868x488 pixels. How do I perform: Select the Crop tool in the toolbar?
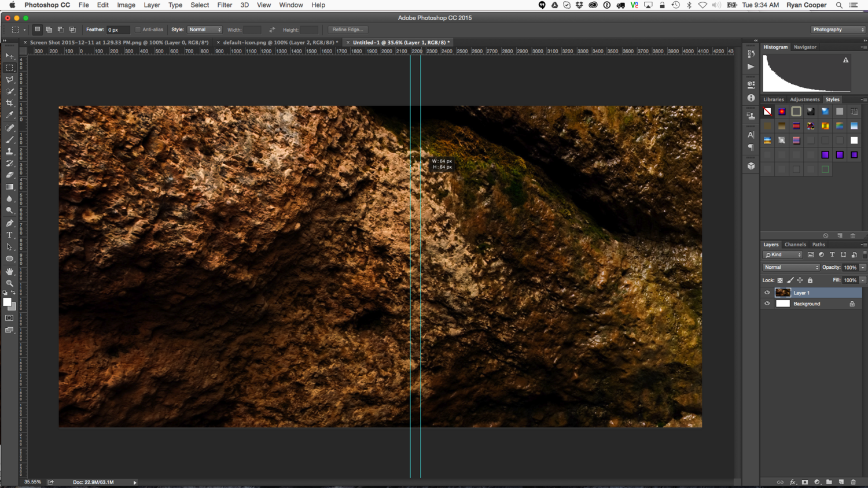[9, 102]
